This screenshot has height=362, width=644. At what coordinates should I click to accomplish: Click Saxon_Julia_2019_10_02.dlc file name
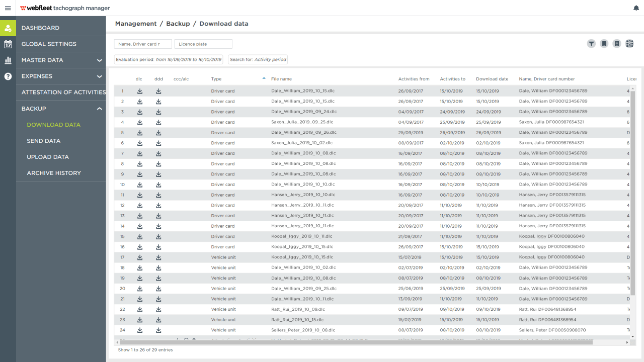tap(302, 143)
